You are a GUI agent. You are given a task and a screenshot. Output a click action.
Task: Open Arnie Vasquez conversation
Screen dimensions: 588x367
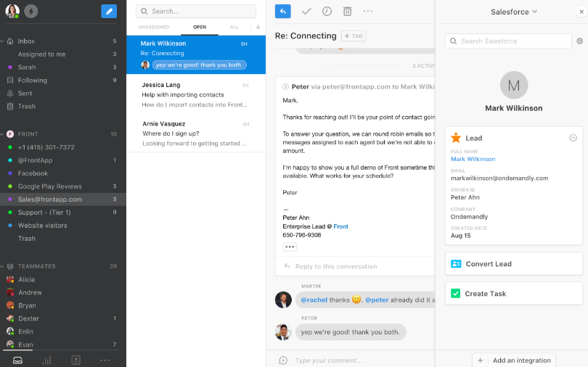click(x=196, y=133)
